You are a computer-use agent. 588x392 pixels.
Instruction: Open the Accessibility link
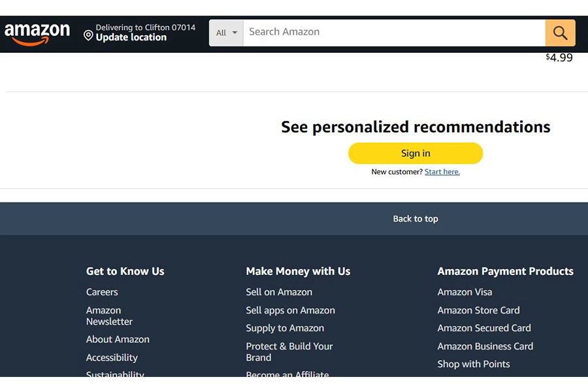112,357
